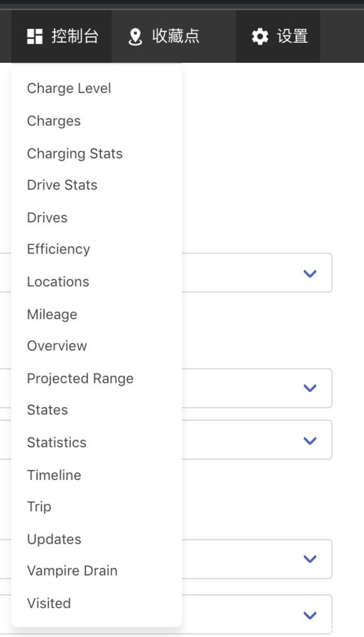Click the Trip menu entry

coord(39,507)
